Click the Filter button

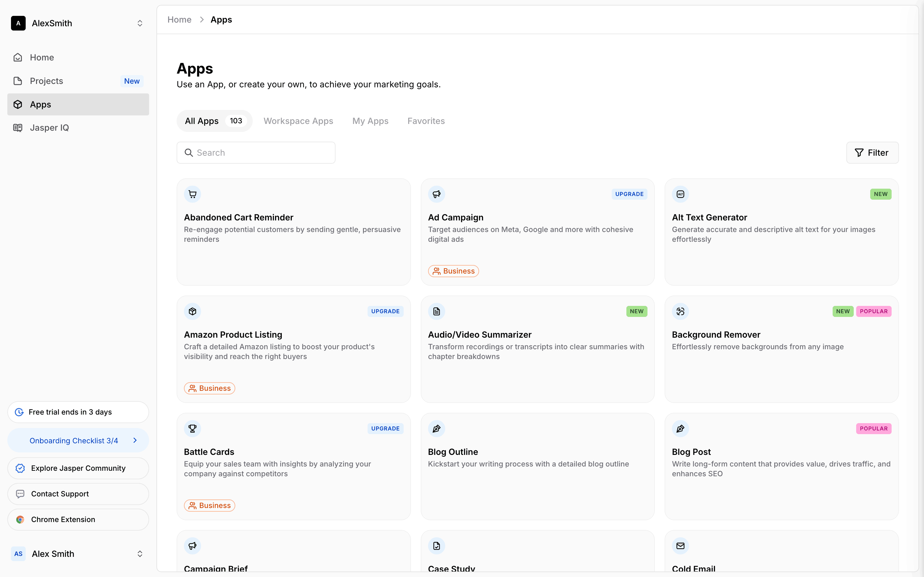point(872,153)
